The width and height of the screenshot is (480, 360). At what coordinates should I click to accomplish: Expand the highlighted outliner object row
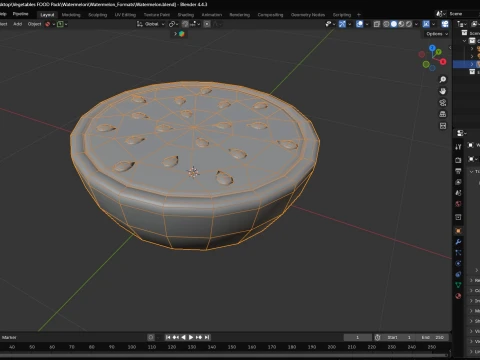(472, 64)
